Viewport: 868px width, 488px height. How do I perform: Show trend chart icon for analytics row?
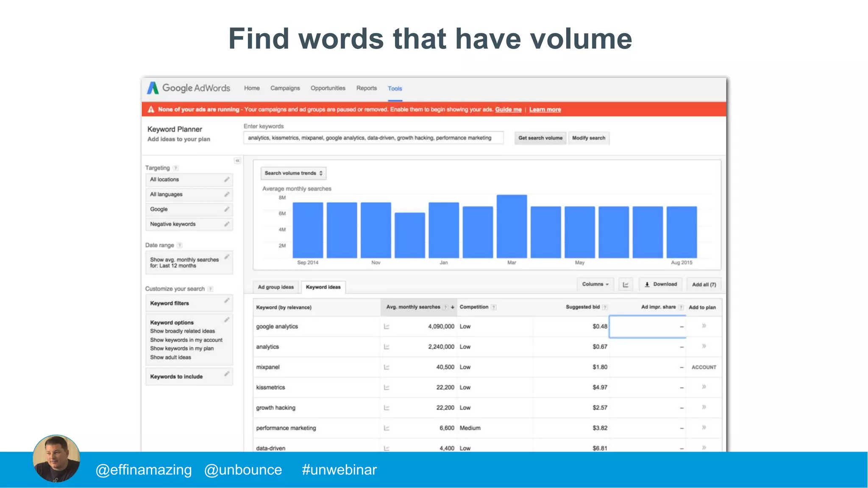(387, 347)
